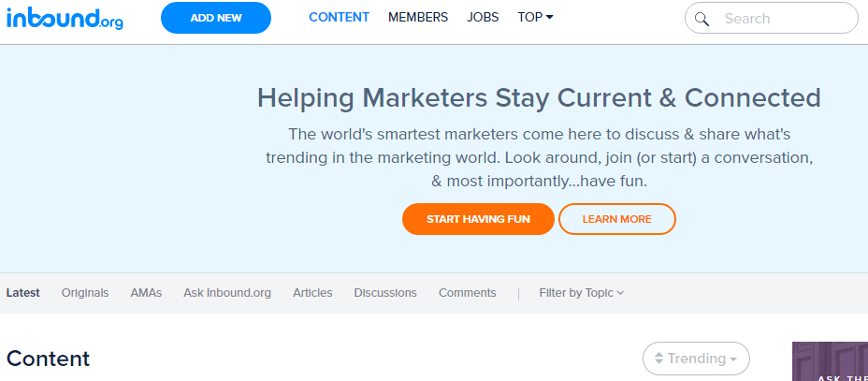868x381 pixels.
Task: Switch to the Originals tab
Action: [x=85, y=293]
